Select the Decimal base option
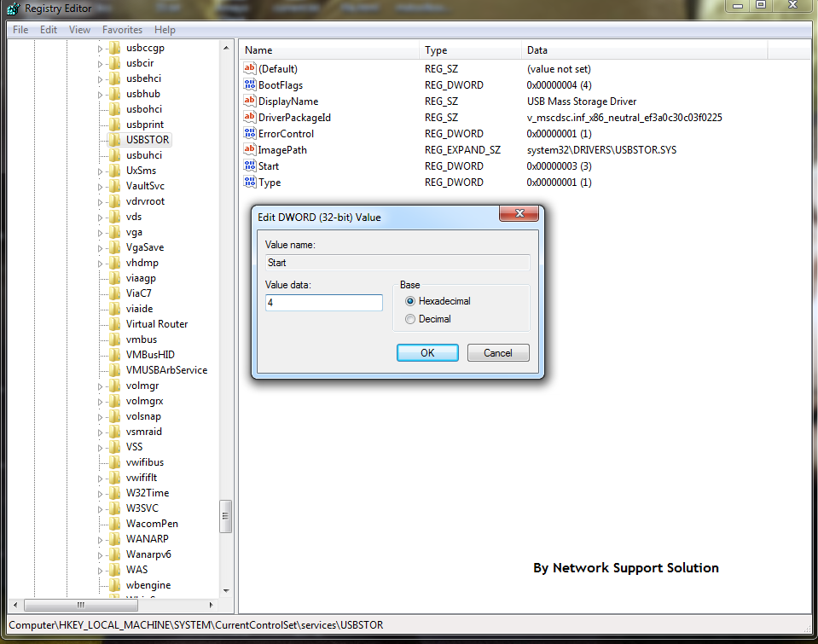 410,318
